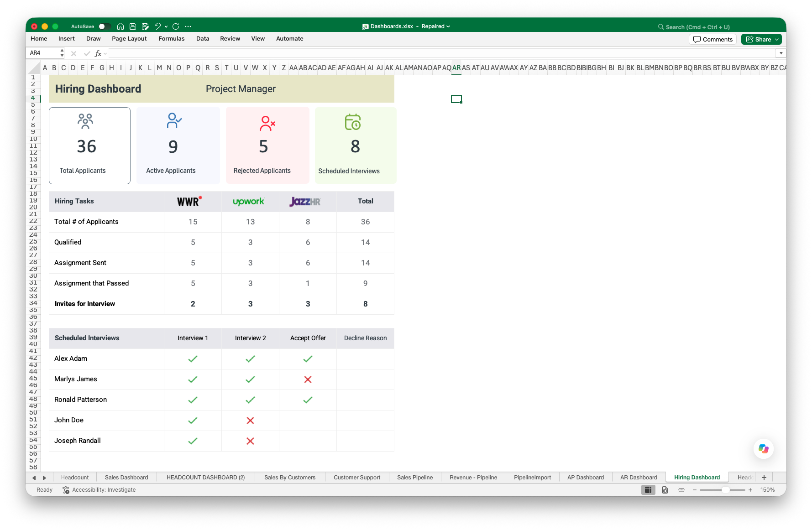Click the zoom slider handle
The height and width of the screenshot is (530, 812).
[x=725, y=490]
